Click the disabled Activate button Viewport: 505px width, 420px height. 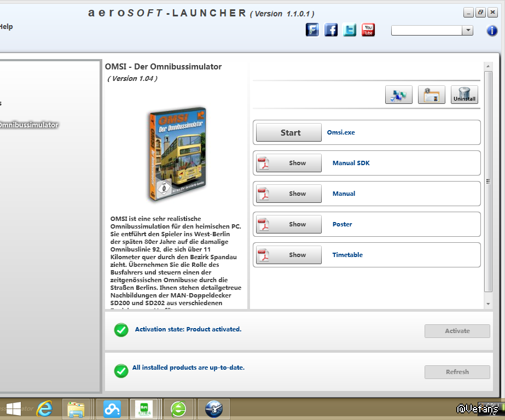[x=457, y=331]
